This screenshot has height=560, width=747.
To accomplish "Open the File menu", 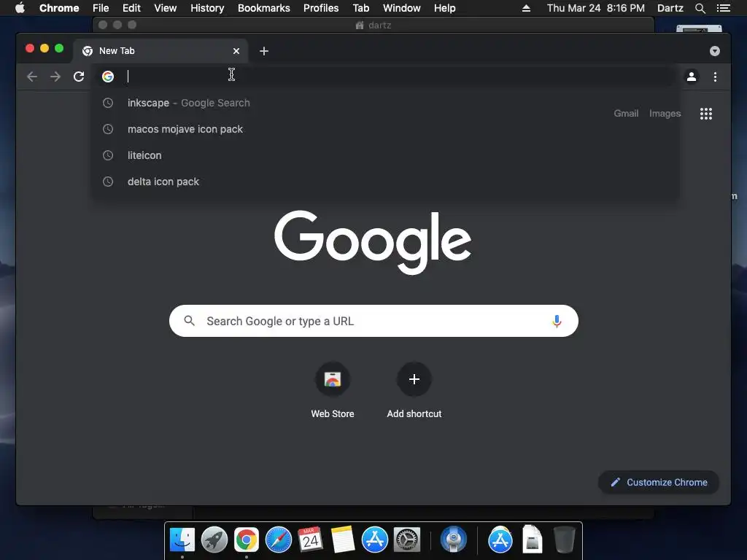I will click(x=101, y=8).
